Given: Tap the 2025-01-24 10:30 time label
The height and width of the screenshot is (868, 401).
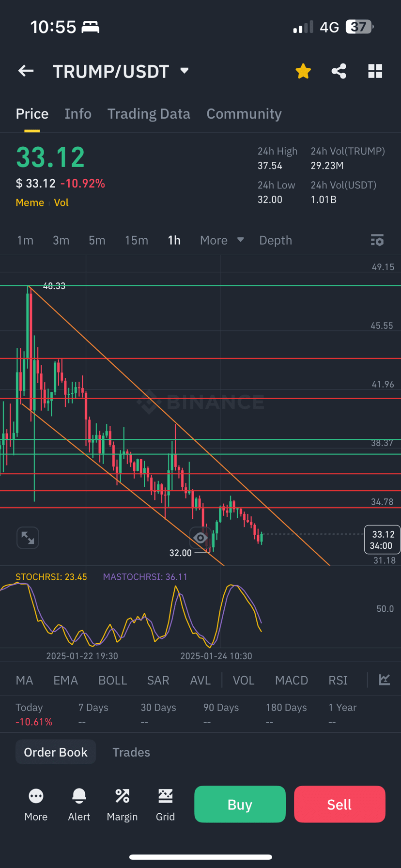Looking at the screenshot, I should [216, 656].
